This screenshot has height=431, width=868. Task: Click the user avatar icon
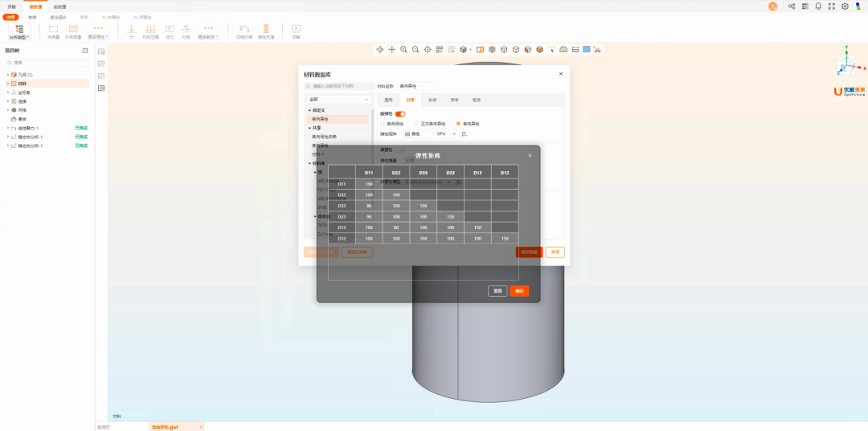[773, 6]
